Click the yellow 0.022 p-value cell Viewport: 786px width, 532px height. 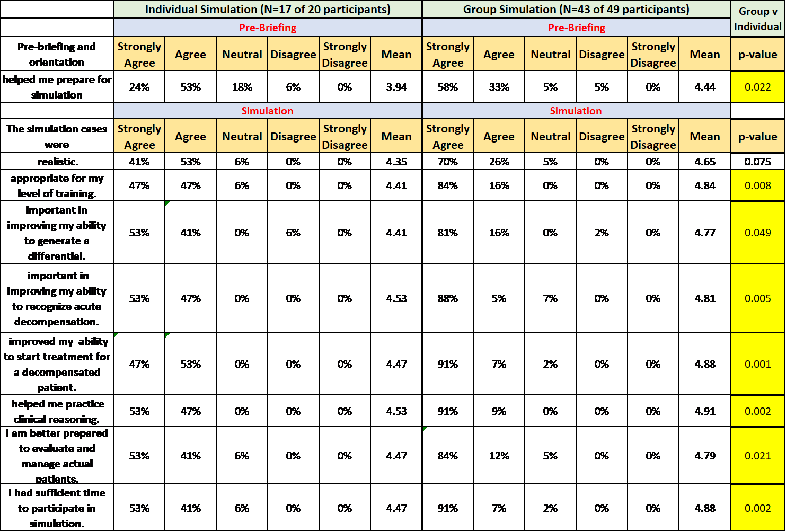click(757, 87)
